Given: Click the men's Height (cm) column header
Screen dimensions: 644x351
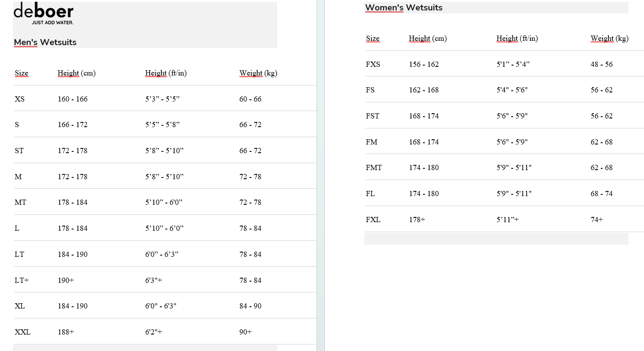Looking at the screenshot, I should pyautogui.click(x=76, y=73).
